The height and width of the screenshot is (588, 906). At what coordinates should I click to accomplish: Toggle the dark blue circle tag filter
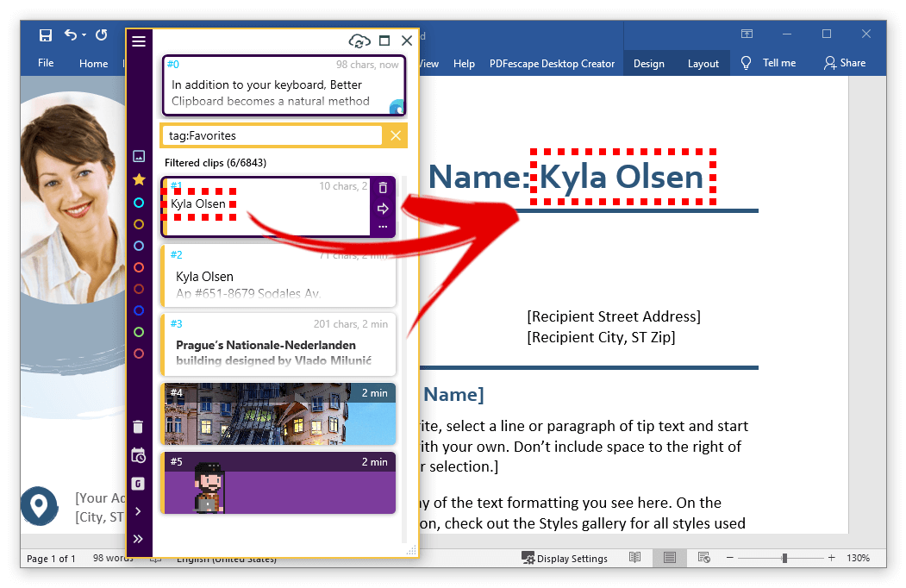click(139, 310)
